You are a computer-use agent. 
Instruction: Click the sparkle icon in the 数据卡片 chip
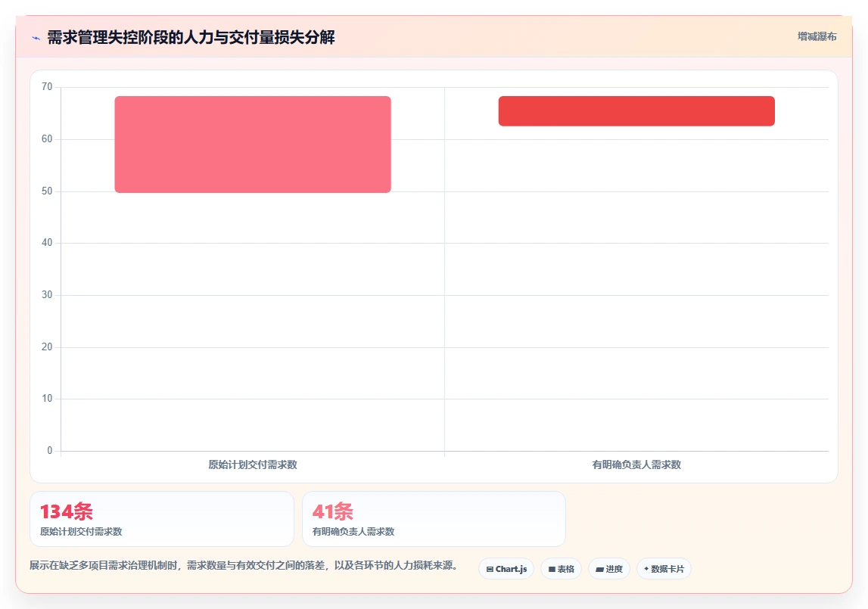646,569
